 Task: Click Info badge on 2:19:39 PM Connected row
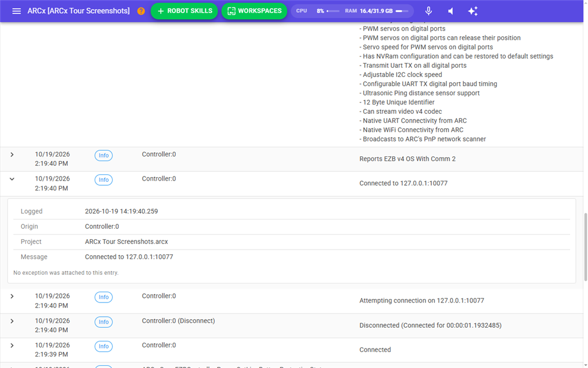(103, 346)
